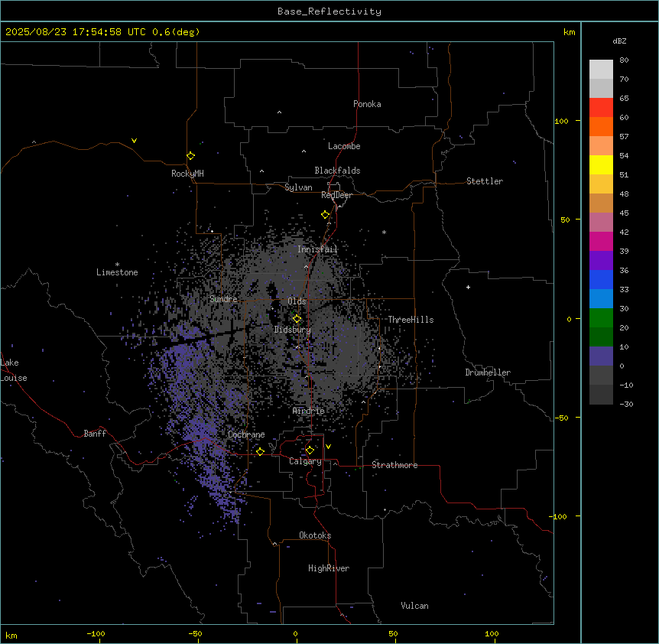Click the Drumheller city label
The height and width of the screenshot is (644, 659).
[x=488, y=372]
